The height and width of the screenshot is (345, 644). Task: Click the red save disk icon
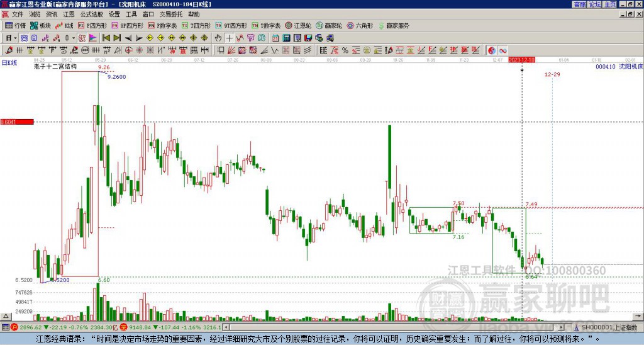point(308,38)
